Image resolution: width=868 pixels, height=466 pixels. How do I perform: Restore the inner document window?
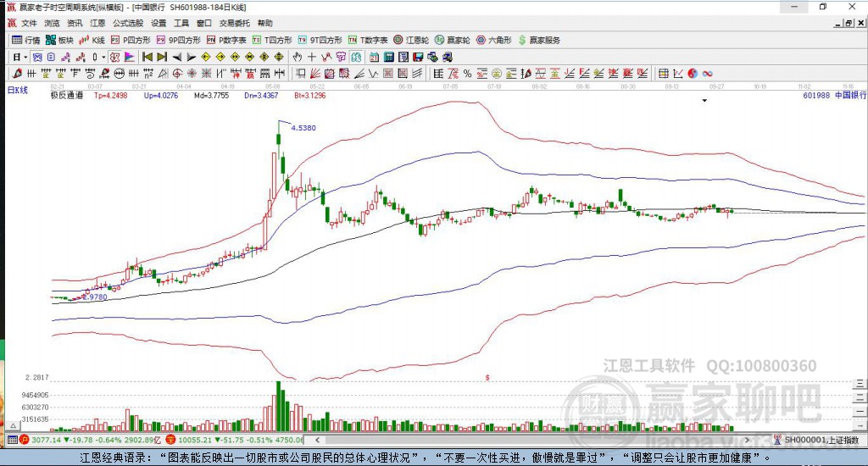[x=849, y=23]
